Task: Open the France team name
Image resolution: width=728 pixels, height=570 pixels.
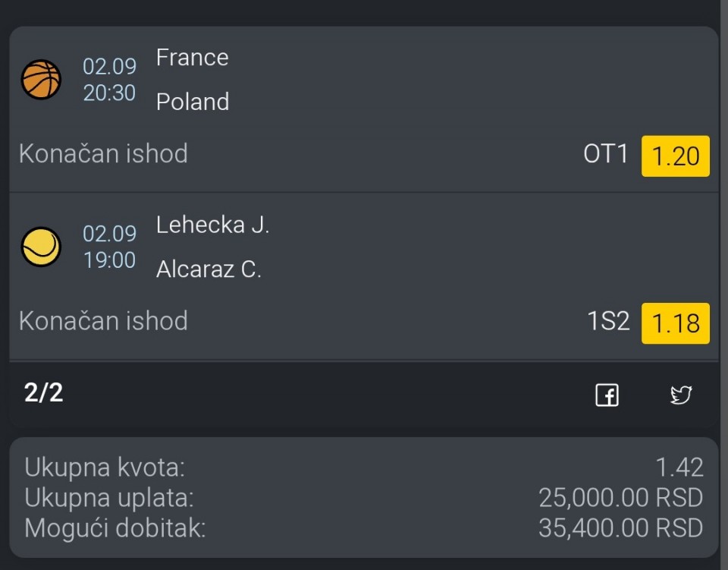Action: tap(192, 58)
